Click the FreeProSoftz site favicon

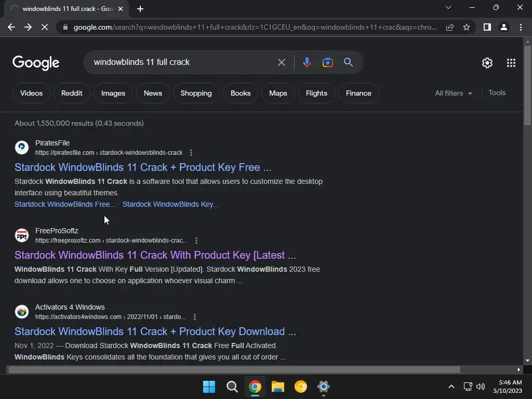click(x=22, y=235)
